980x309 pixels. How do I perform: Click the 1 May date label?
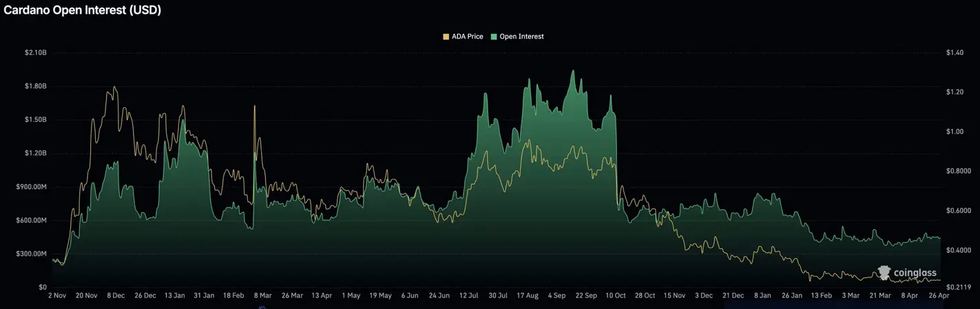(351, 296)
